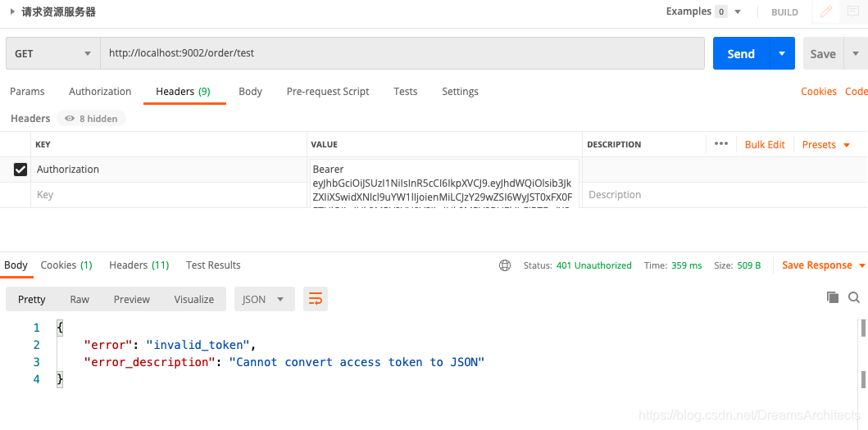Open the Save Response dropdown
Image resolution: width=868 pixels, height=430 pixels.
pos(823,265)
